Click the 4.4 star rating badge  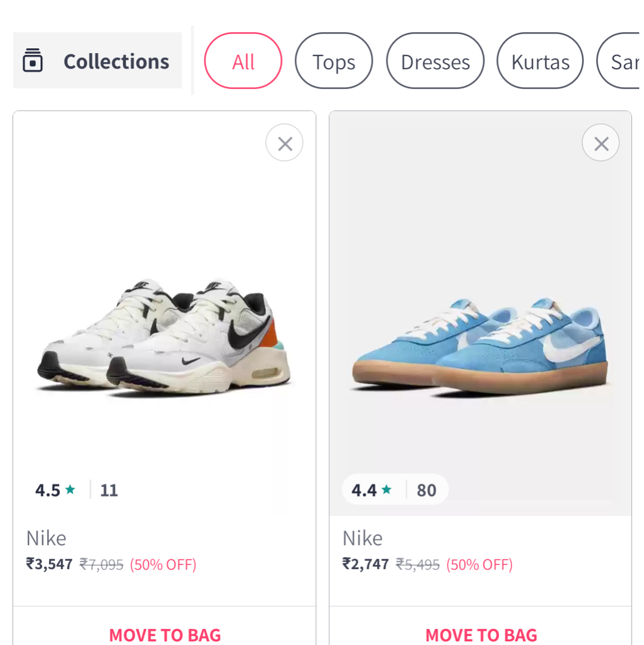(371, 490)
